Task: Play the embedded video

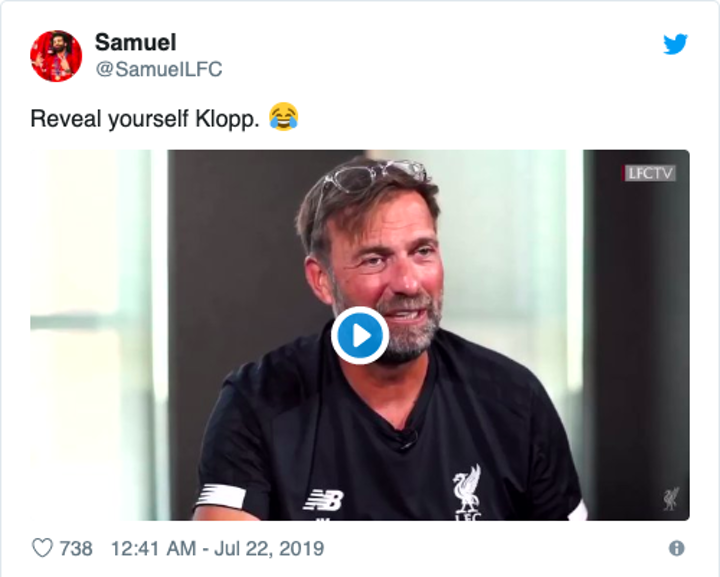Action: tap(360, 335)
